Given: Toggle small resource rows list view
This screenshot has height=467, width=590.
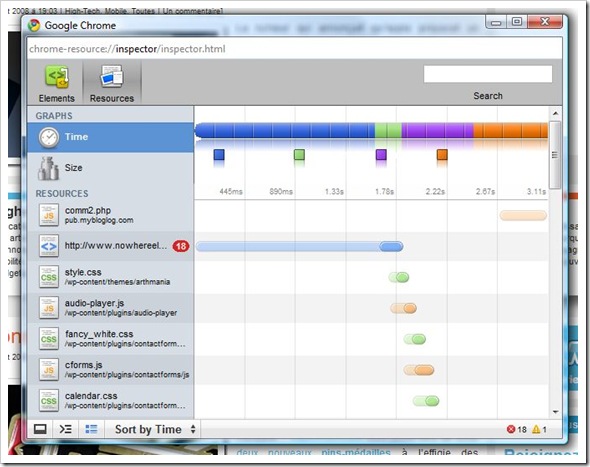Looking at the screenshot, I should 91,429.
